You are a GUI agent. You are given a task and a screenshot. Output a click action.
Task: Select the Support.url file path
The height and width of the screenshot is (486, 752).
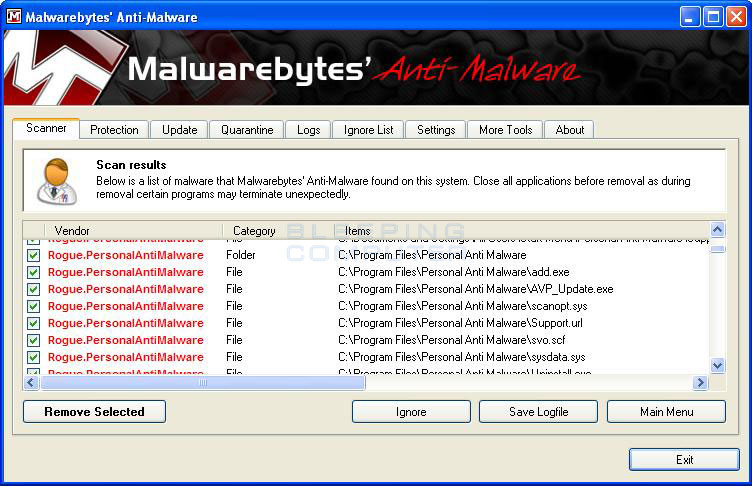460,323
